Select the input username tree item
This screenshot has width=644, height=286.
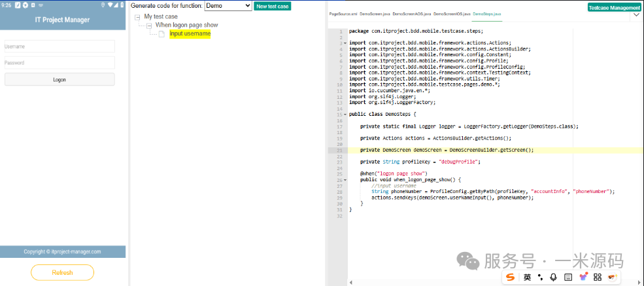coord(190,33)
